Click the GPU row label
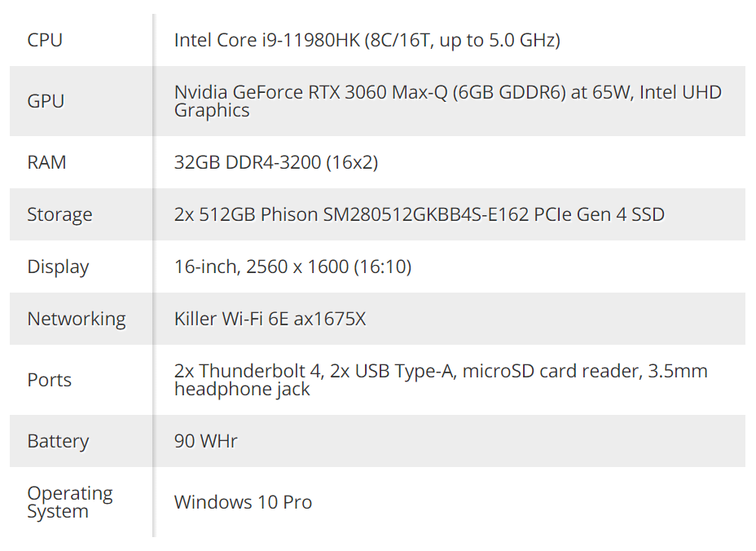 pyautogui.click(x=46, y=101)
